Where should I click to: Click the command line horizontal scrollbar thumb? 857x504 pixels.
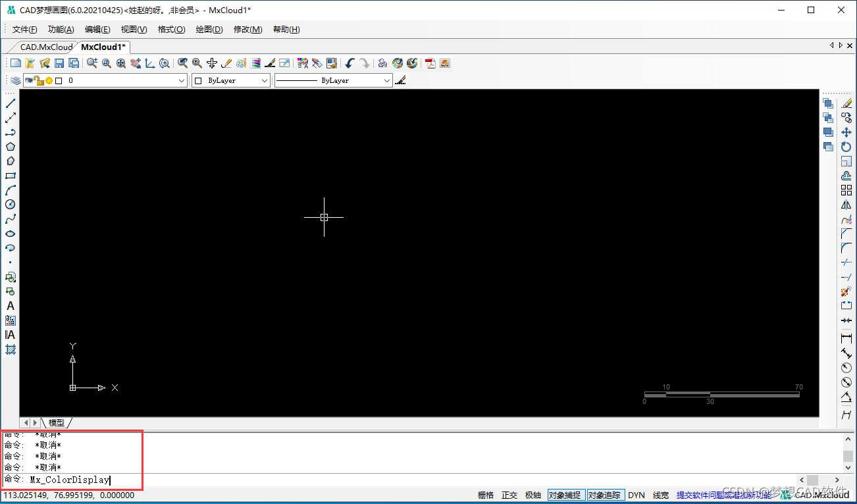(x=812, y=480)
